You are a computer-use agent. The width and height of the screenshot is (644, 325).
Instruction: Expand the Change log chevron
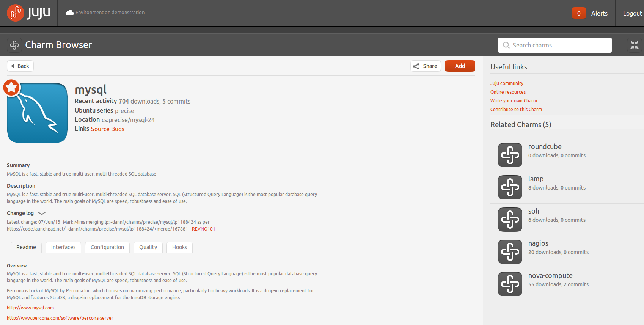pyautogui.click(x=42, y=213)
